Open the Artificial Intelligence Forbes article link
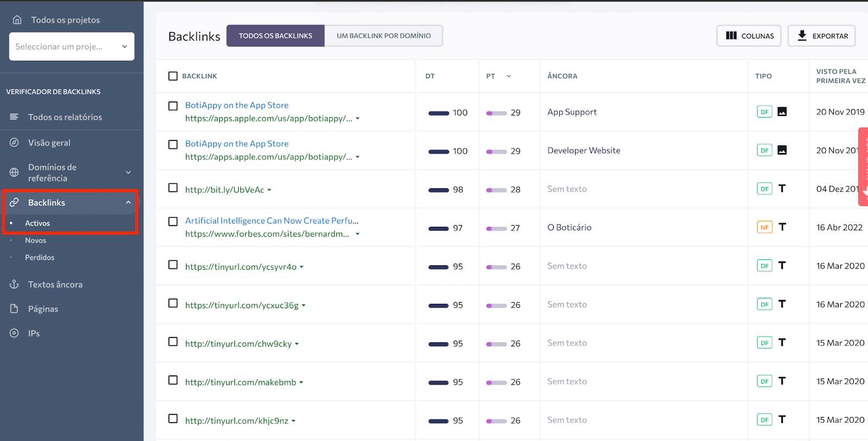Viewport: 868px width, 441px height. pos(272,221)
